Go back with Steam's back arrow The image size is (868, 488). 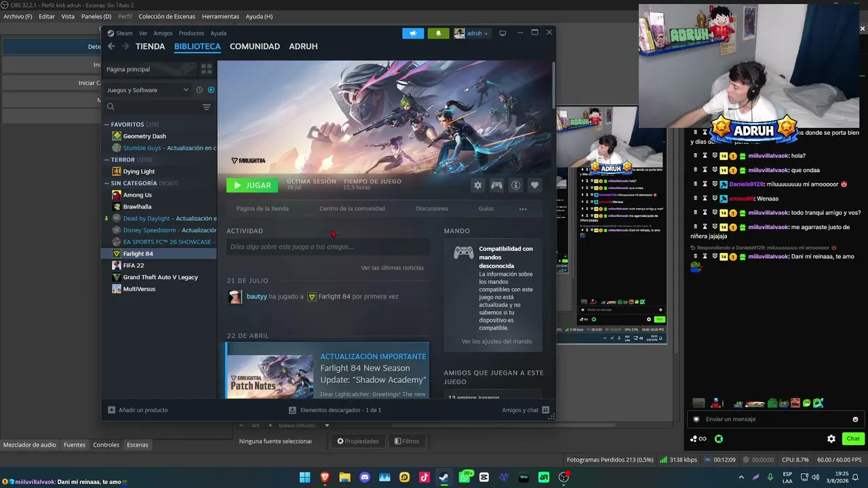[111, 46]
